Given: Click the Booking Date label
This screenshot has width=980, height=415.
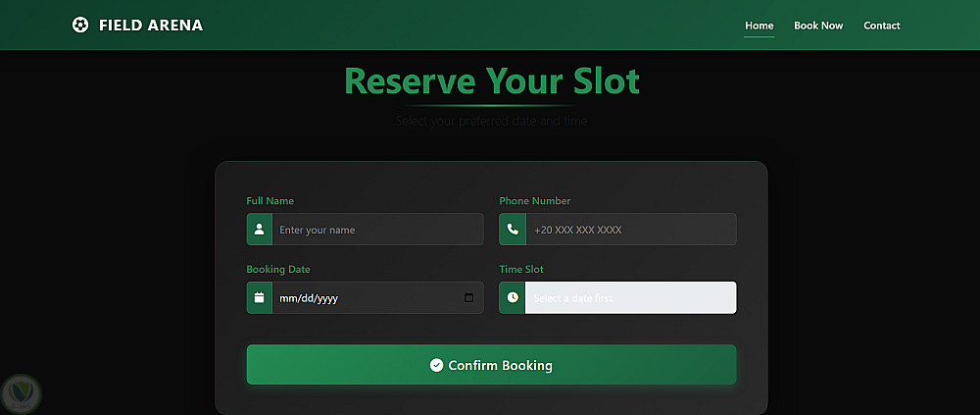Looking at the screenshot, I should pos(278,270).
